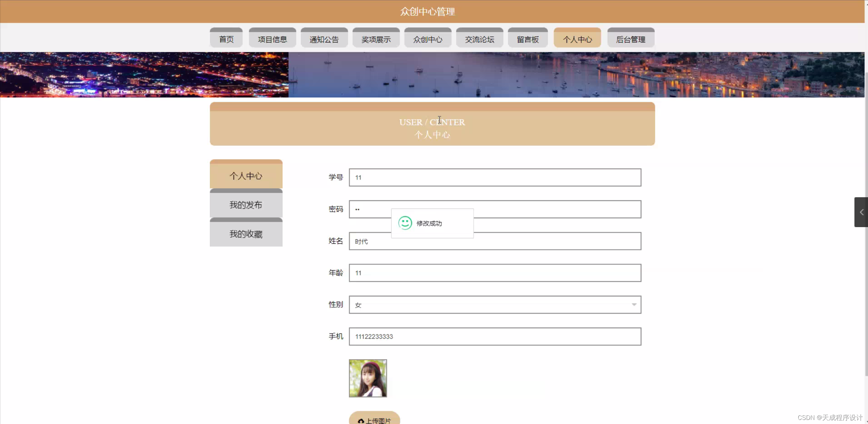This screenshot has width=868, height=424.
Task: Click the page scrollbar on the right
Action: [x=866, y=136]
